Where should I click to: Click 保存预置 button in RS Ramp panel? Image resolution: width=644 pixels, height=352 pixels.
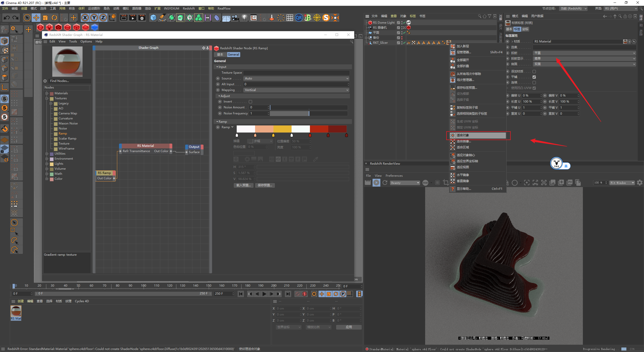pos(265,185)
